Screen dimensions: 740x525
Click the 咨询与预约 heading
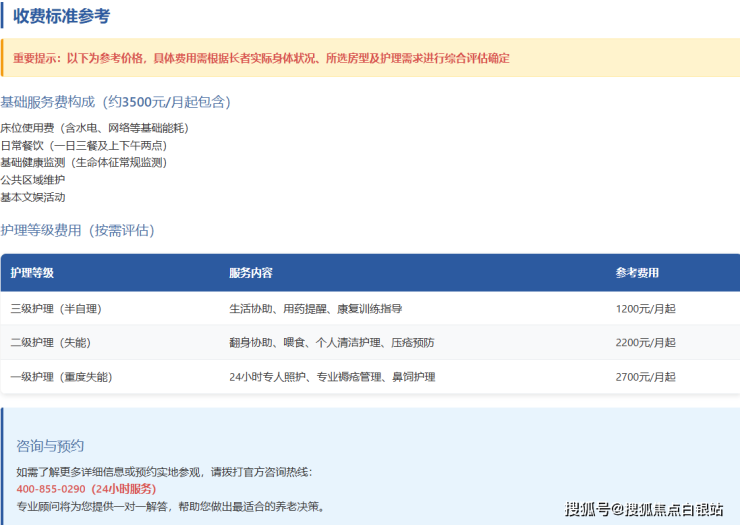50,446
